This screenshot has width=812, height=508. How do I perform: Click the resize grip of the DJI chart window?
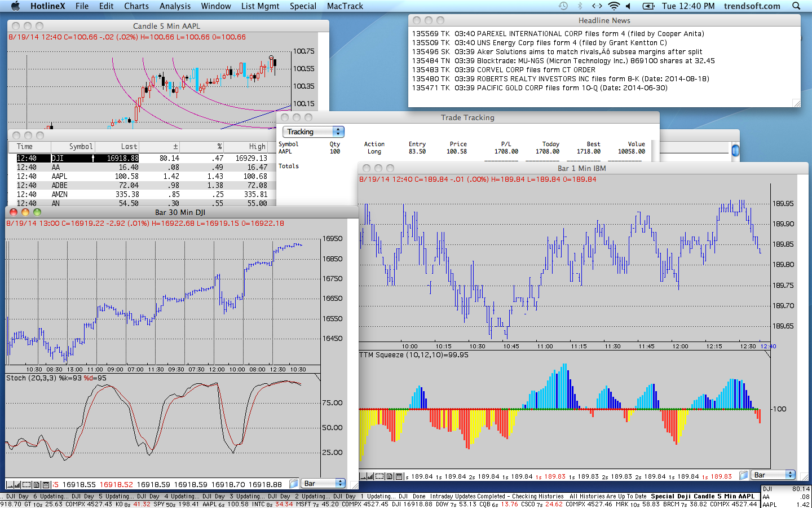point(354,484)
